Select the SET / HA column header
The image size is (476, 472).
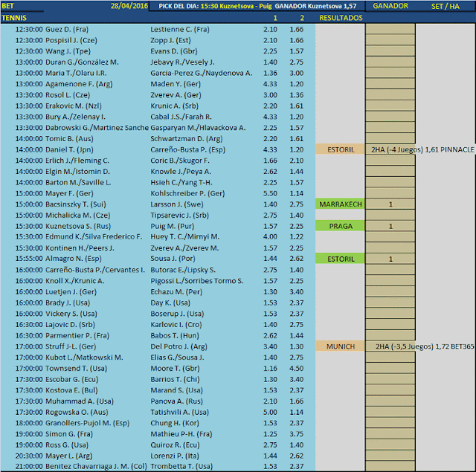point(446,7)
